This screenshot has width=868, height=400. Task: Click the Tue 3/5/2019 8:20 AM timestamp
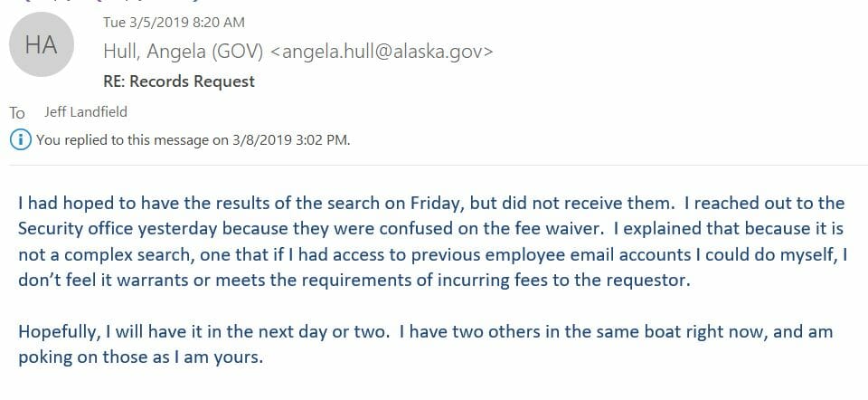tap(174, 23)
